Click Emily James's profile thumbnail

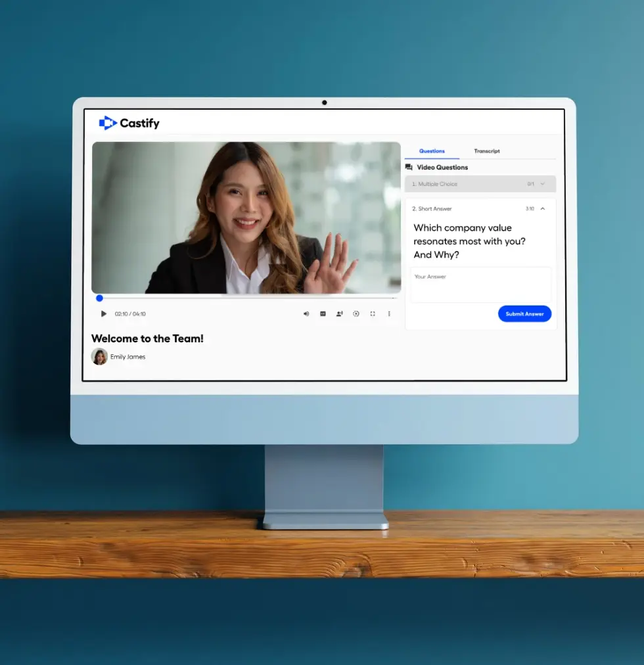[99, 357]
